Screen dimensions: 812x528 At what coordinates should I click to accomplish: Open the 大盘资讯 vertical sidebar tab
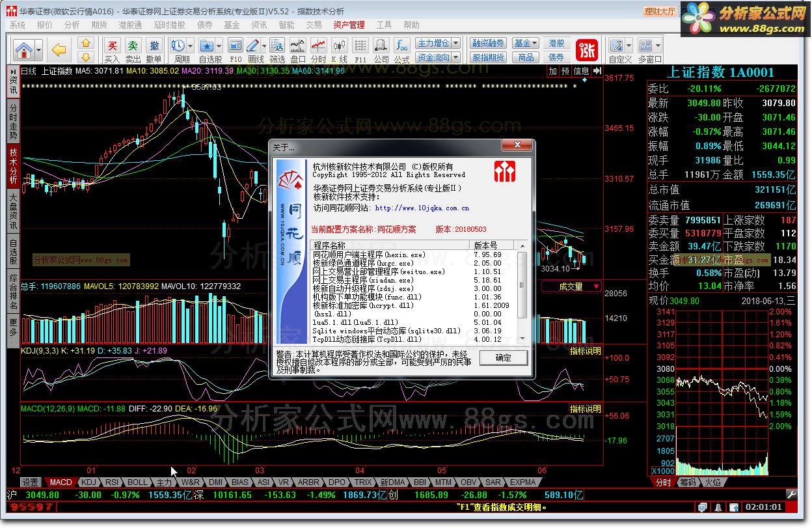[x=13, y=212]
